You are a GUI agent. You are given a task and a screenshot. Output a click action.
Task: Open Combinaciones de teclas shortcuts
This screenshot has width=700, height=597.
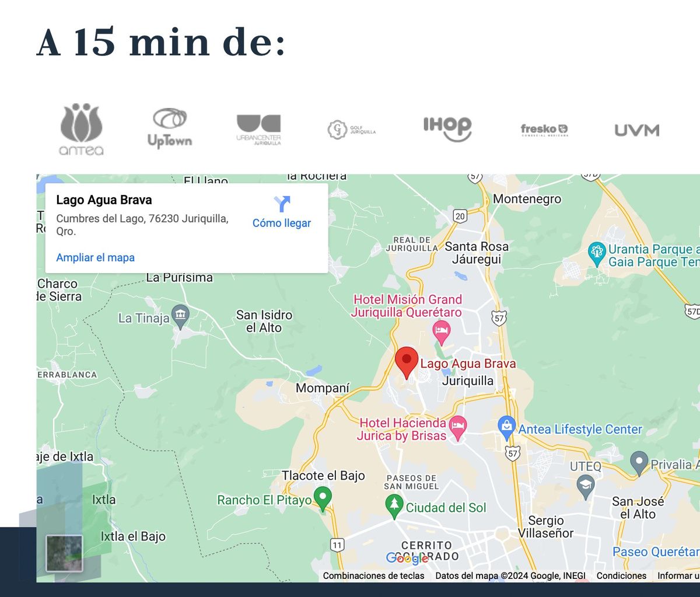pyautogui.click(x=374, y=575)
